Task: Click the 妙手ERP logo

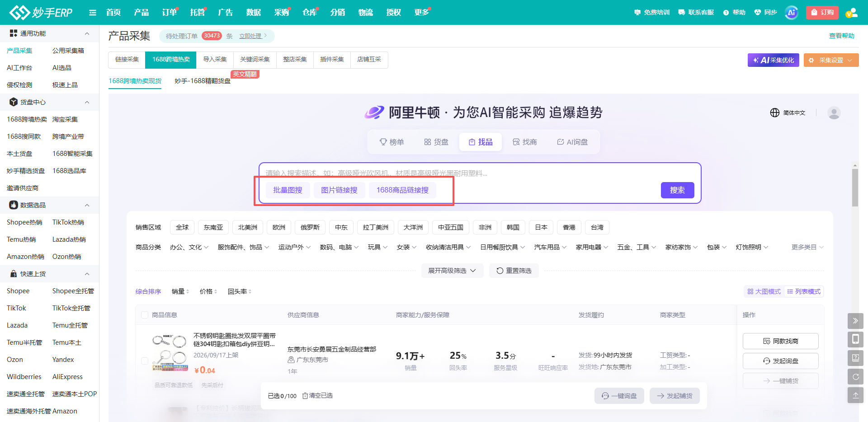Action: (41, 12)
